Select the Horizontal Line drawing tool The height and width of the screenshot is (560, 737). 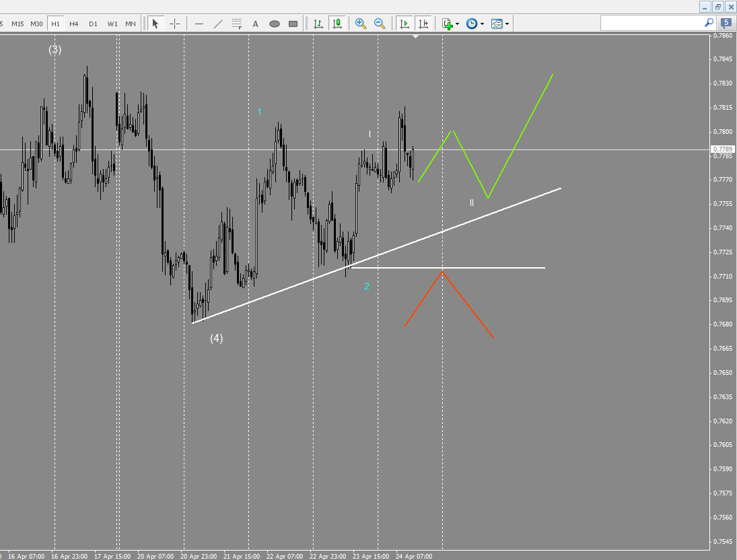coord(199,24)
